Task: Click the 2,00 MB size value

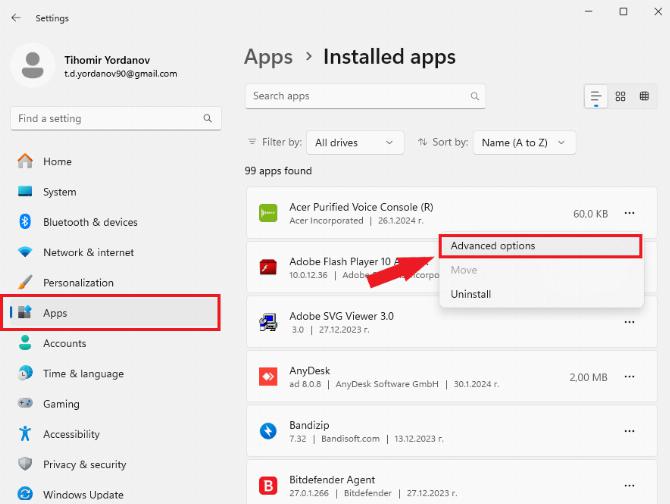Action: (x=588, y=377)
